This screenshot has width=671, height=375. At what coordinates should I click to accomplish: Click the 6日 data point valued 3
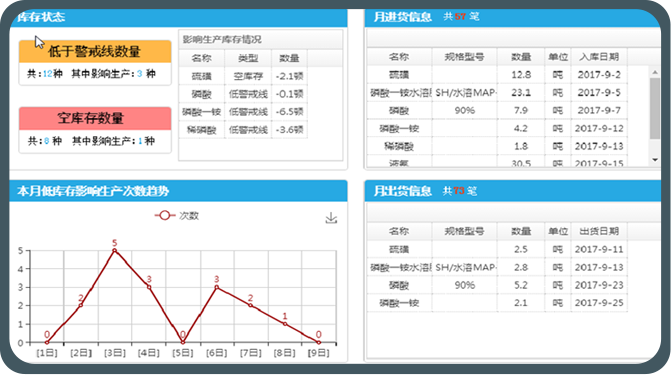coord(217,287)
